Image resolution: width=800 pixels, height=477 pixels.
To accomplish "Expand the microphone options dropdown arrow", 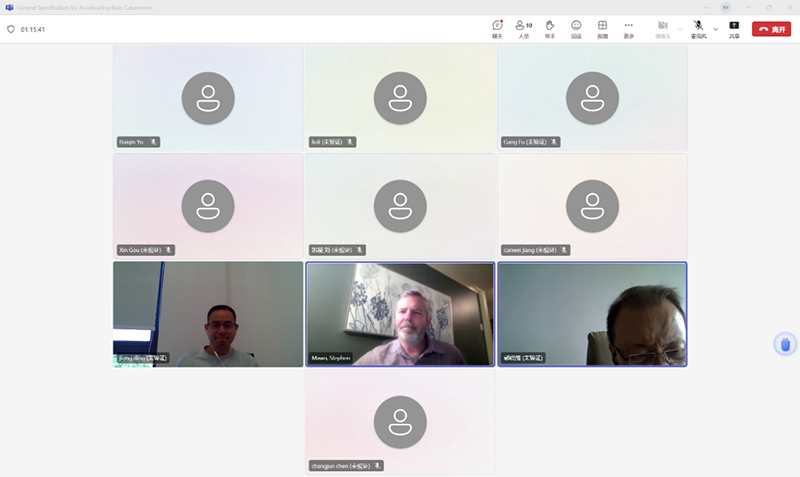I will pyautogui.click(x=715, y=29).
